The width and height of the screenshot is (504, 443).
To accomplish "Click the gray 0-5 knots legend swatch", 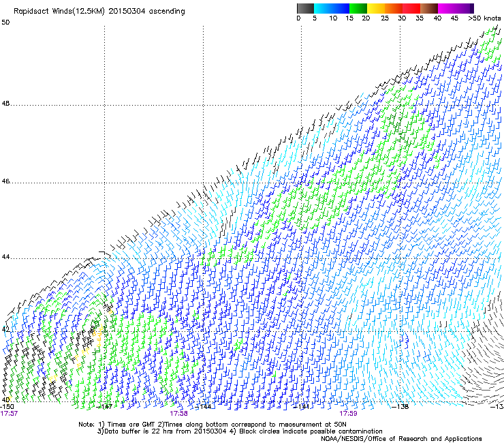I will coord(305,8).
